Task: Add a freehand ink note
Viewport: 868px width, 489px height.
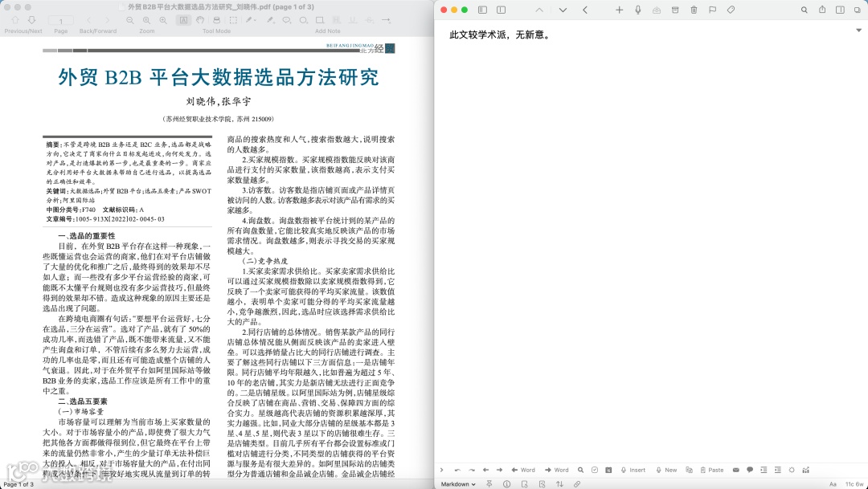Action: point(270,20)
